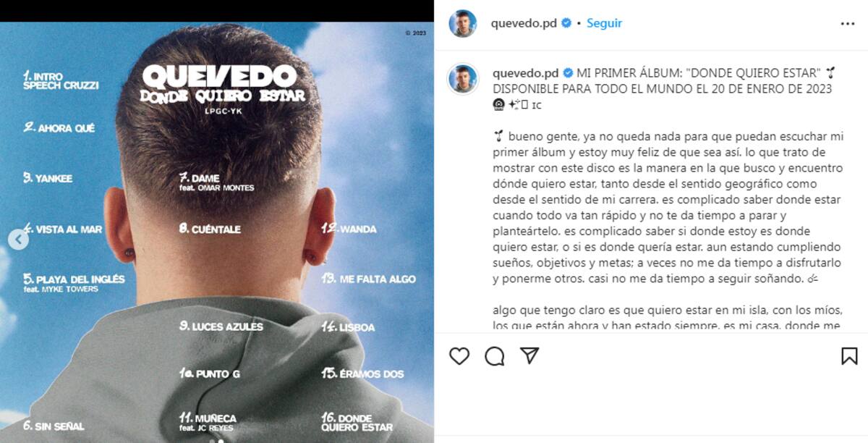Open the quevedo.pd username in caption
868x443 pixels.
[x=526, y=72]
